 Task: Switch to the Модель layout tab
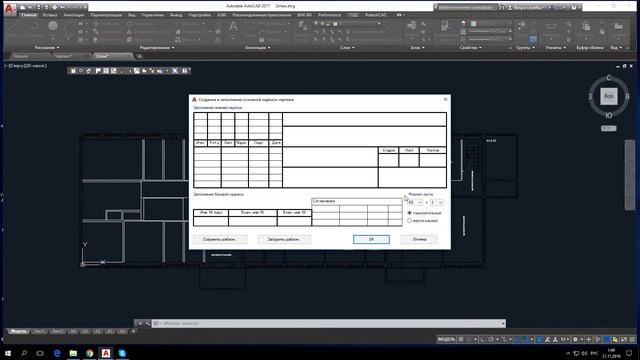pos(18,331)
